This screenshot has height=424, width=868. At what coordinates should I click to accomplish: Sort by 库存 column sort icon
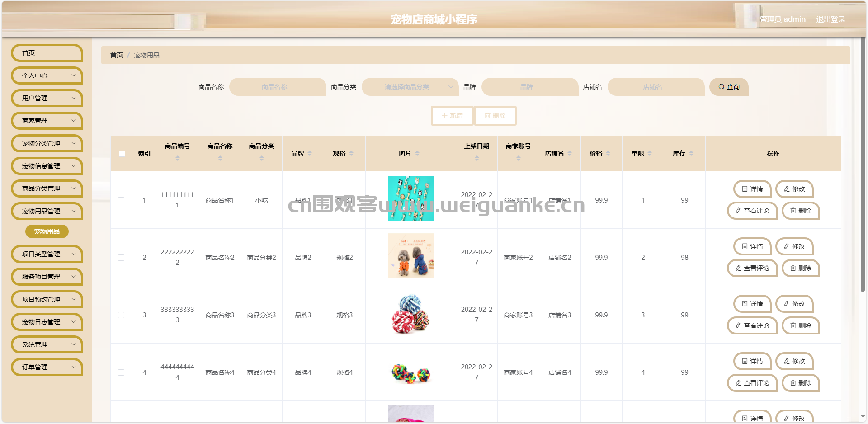tap(691, 154)
